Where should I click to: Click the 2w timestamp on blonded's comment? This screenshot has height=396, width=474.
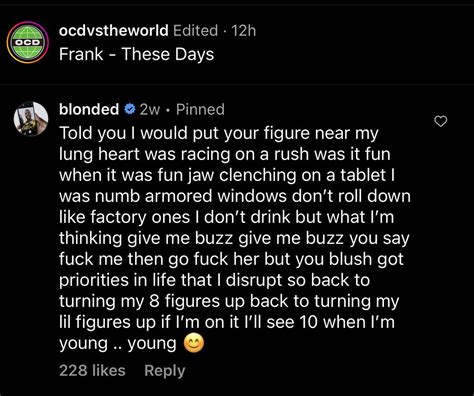150,110
